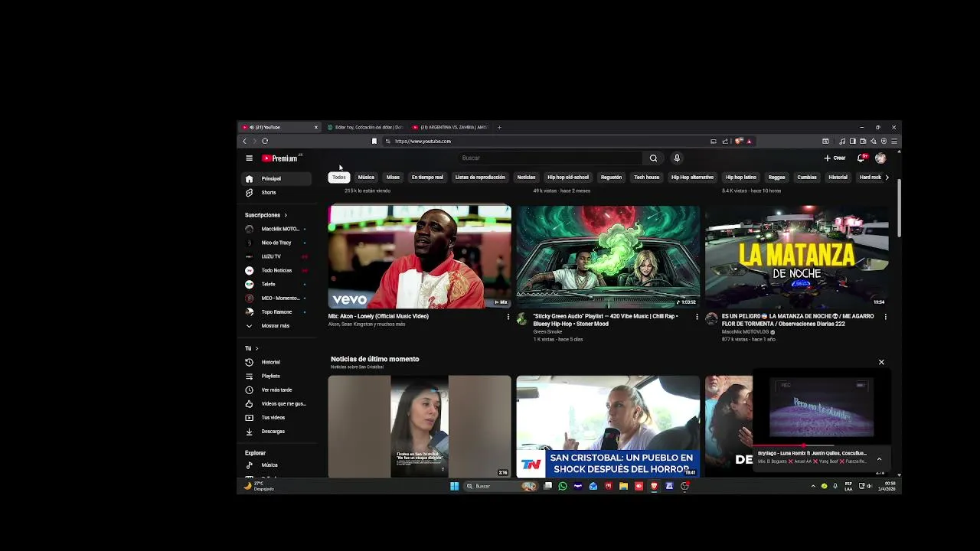The width and height of the screenshot is (980, 551).
Task: Open the La Matanza de Noche thumbnail
Action: click(x=796, y=256)
